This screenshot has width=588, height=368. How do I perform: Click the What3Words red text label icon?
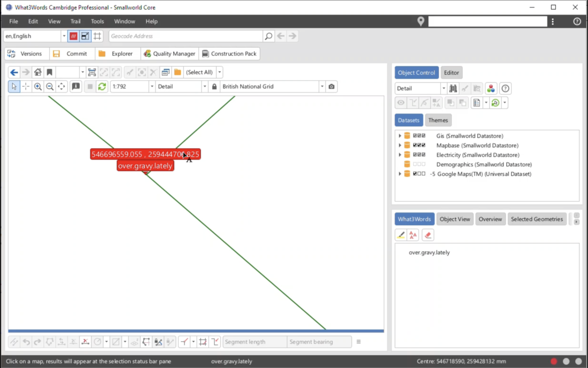click(x=413, y=235)
